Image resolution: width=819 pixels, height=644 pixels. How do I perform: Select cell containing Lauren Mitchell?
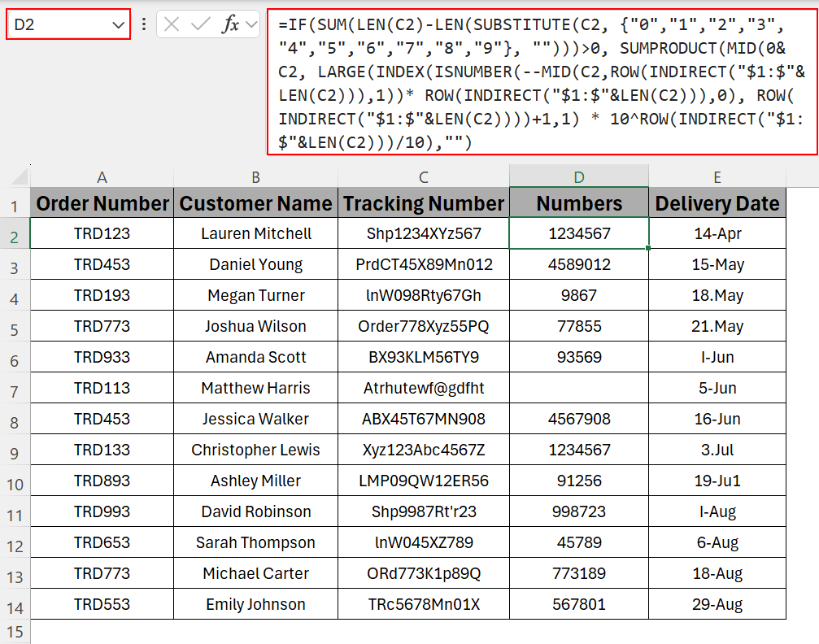click(255, 234)
